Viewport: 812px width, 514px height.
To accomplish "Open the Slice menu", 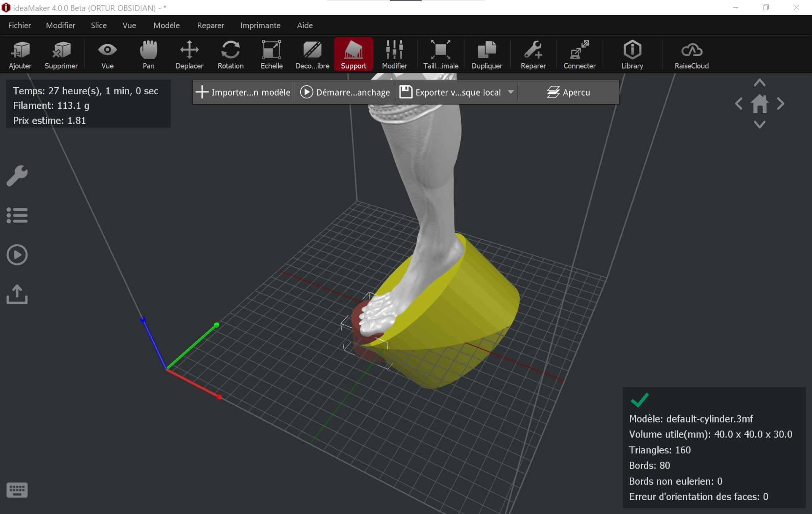I will point(99,25).
